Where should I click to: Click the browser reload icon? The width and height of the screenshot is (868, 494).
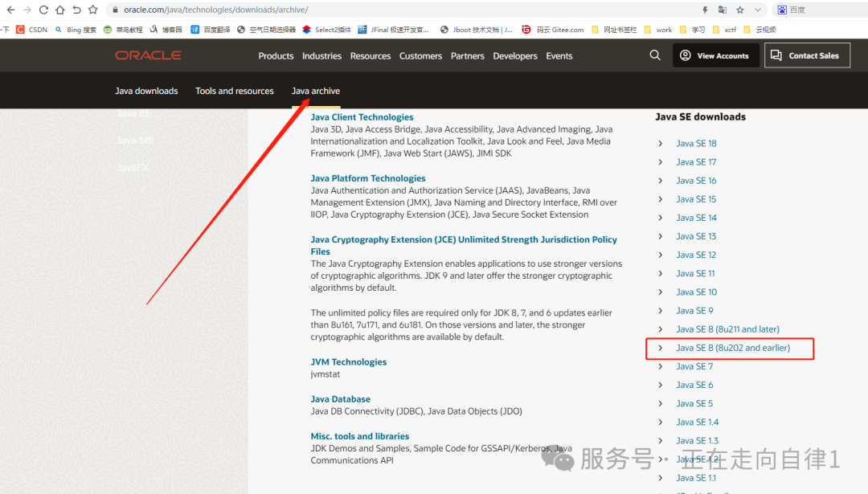point(43,10)
